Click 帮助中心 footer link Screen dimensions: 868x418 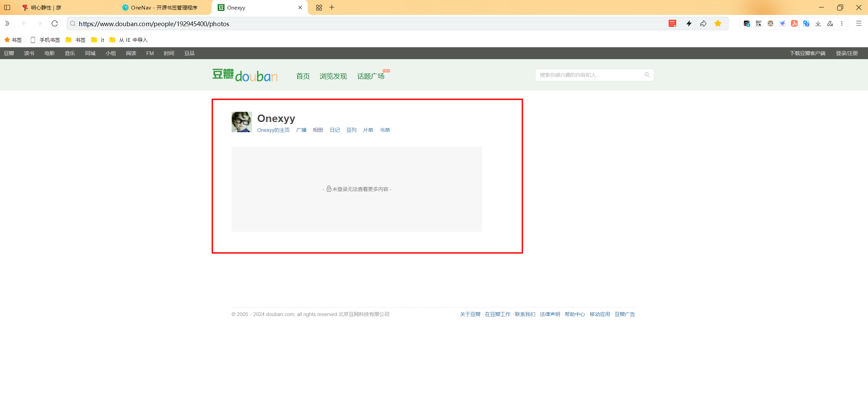coord(575,314)
